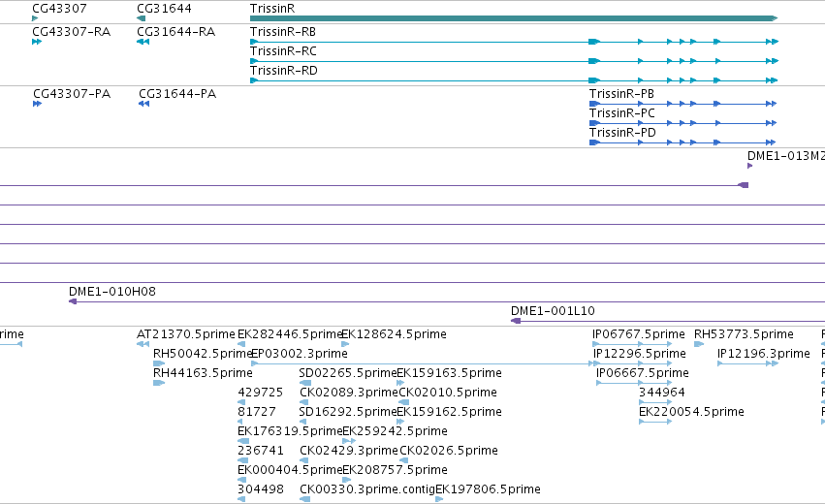Select the TrissinR-RB transcript label
The image size is (825, 504).
coord(283,32)
